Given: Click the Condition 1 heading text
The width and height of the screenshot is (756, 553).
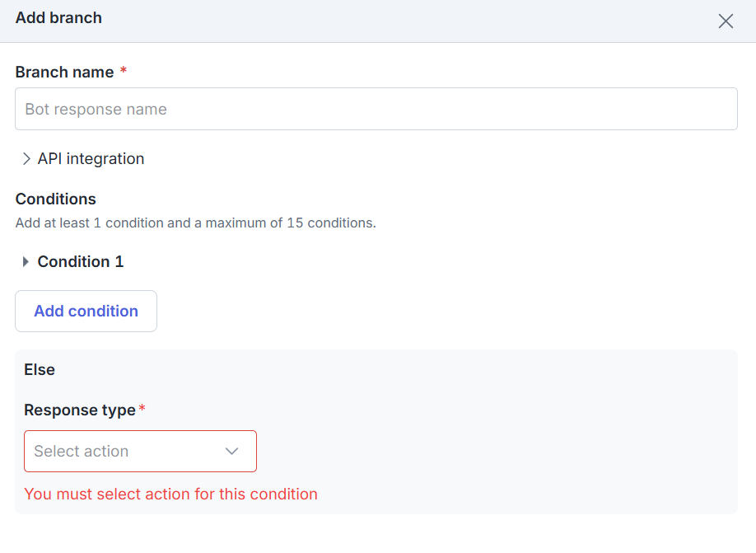Looking at the screenshot, I should (x=81, y=261).
